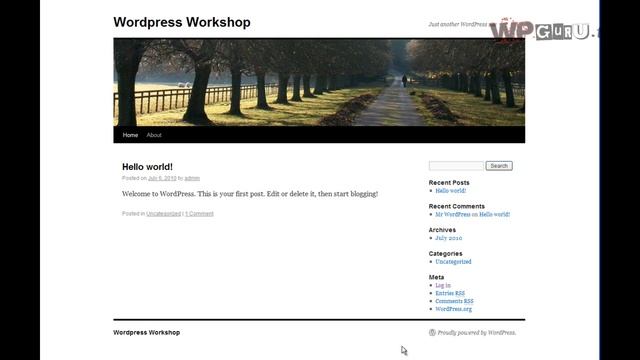
Task: Open the admin author link
Action: [192, 178]
